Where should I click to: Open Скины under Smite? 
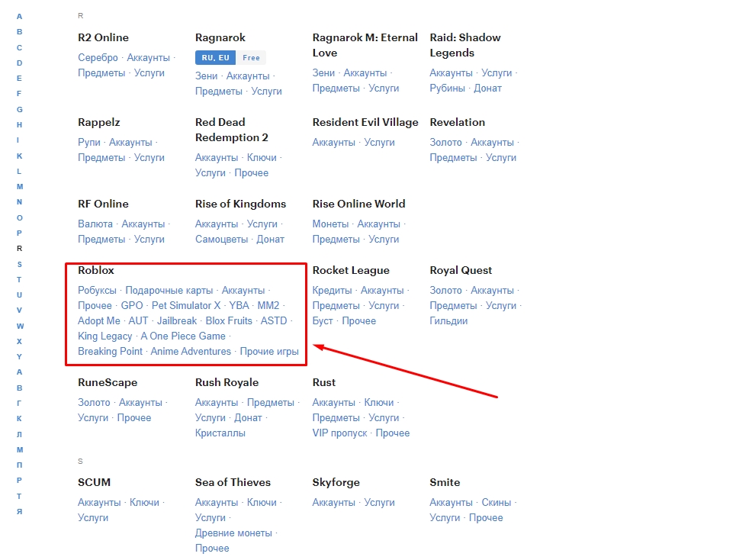coord(497,503)
